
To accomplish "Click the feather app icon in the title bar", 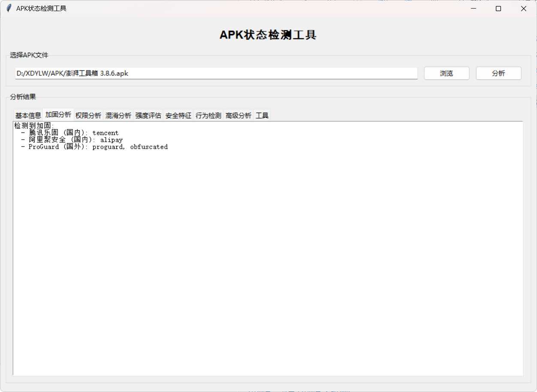I will click(9, 8).
